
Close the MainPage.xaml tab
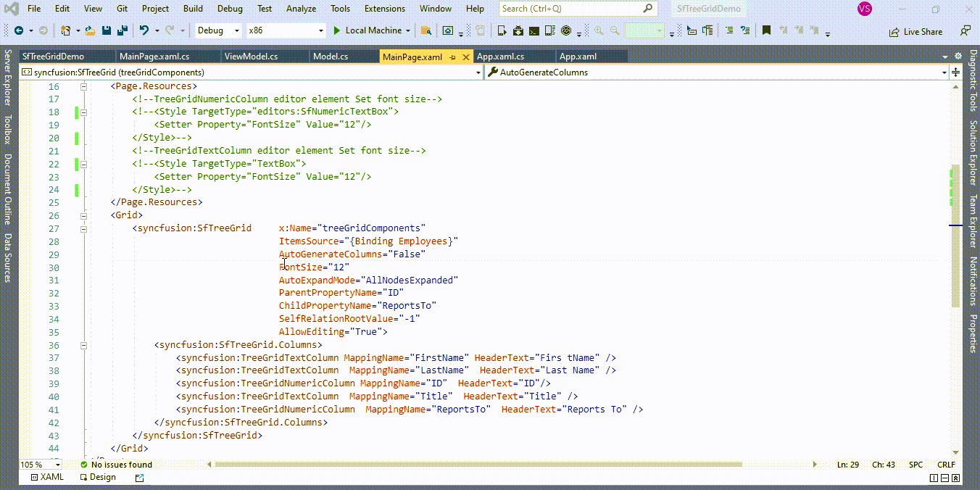466,57
